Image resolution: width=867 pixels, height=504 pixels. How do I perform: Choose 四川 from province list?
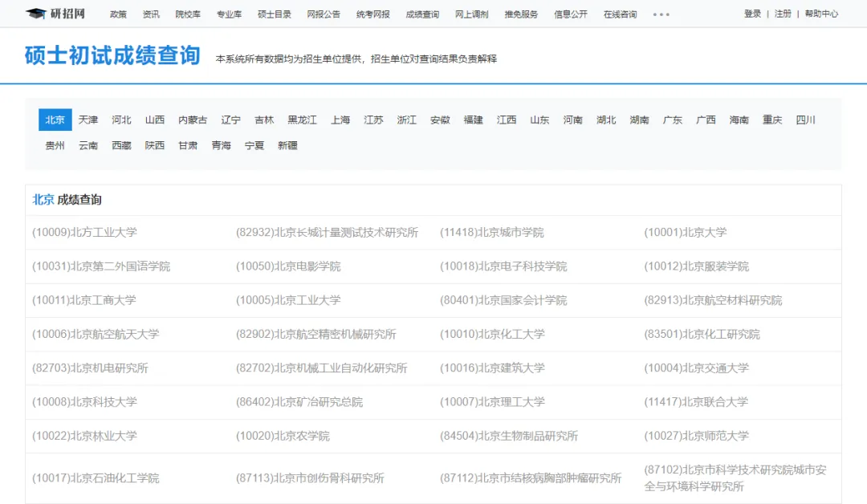[x=806, y=120]
